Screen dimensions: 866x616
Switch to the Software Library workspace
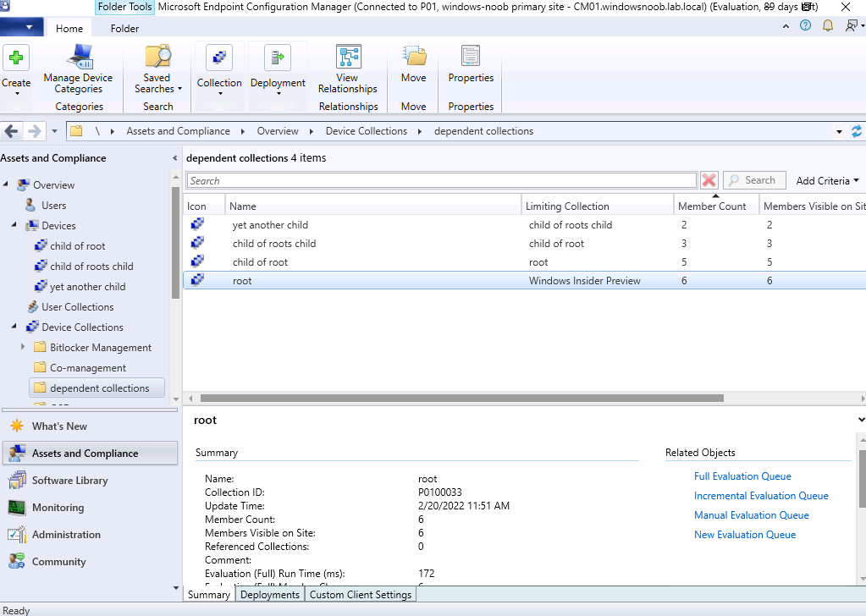[90, 481]
